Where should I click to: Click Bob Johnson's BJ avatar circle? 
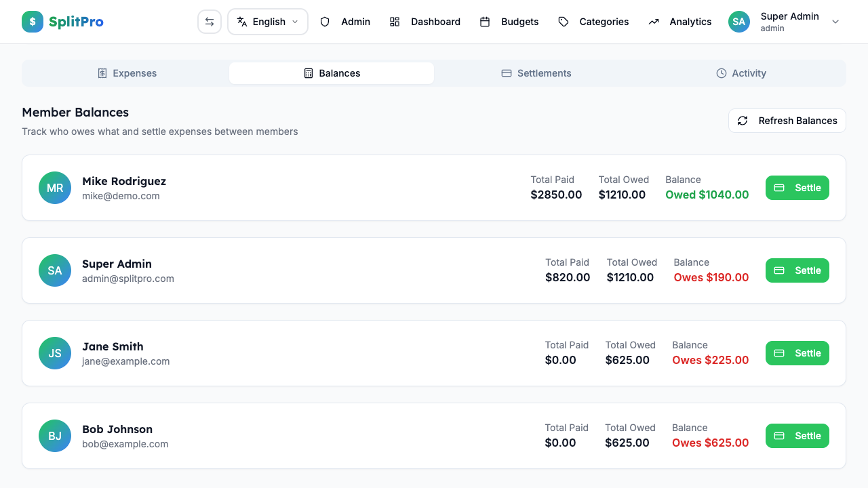54,436
